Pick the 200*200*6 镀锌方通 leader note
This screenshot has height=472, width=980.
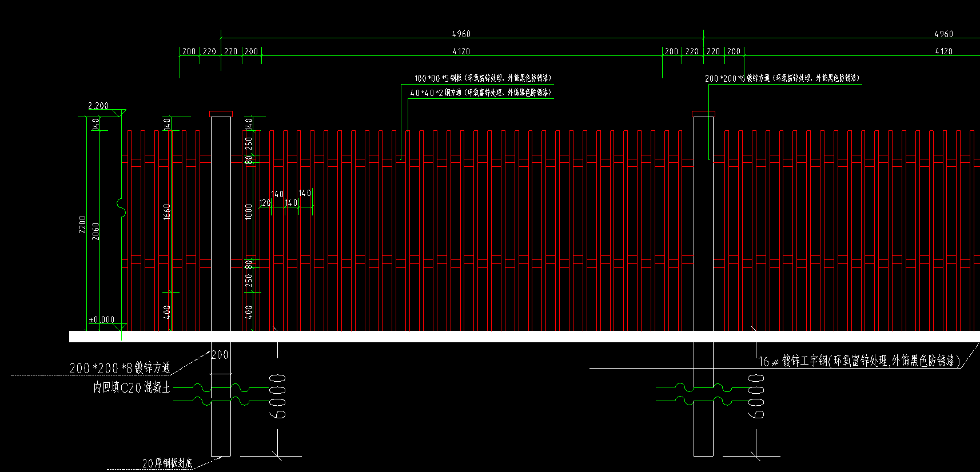point(782,78)
